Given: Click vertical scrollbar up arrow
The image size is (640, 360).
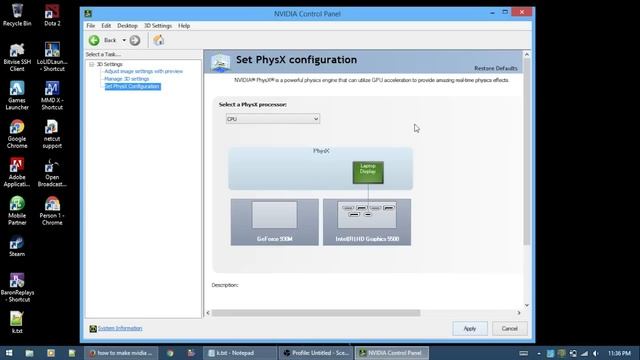Looking at the screenshot, I should 527,54.
